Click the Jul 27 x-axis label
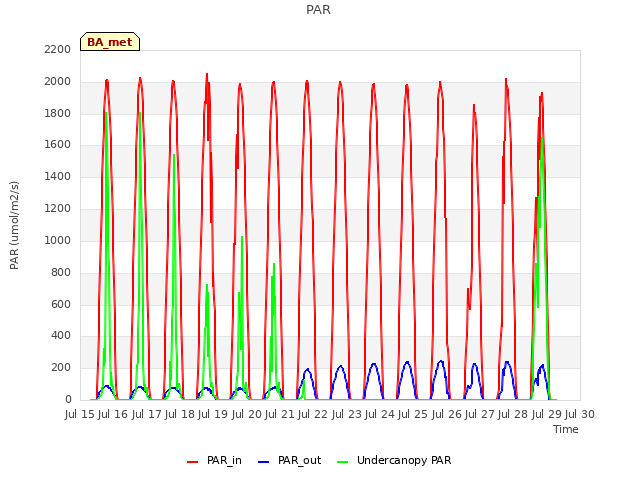The image size is (640, 480). pos(480,414)
